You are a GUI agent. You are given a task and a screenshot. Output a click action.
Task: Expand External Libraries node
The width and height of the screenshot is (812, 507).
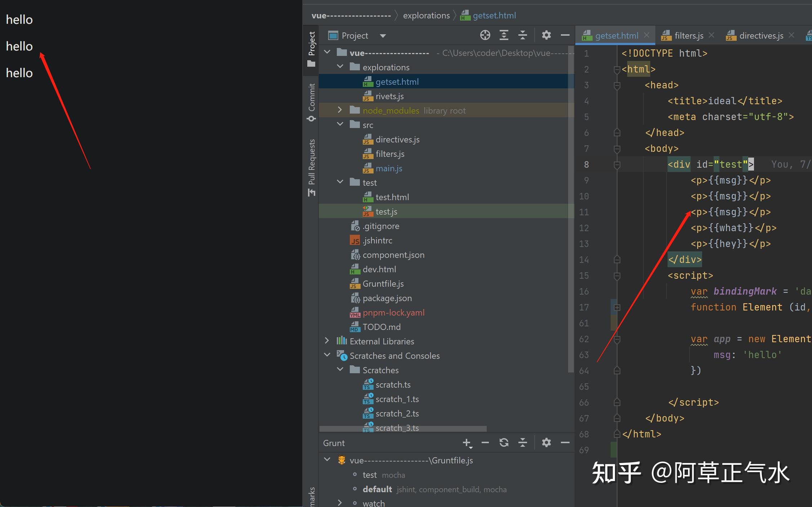tap(327, 341)
